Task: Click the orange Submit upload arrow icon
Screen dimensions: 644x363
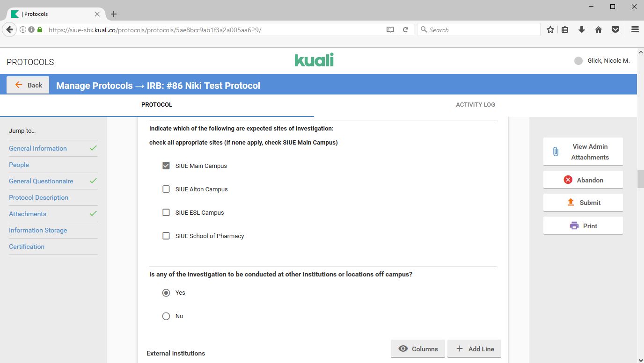Action: pos(571,202)
